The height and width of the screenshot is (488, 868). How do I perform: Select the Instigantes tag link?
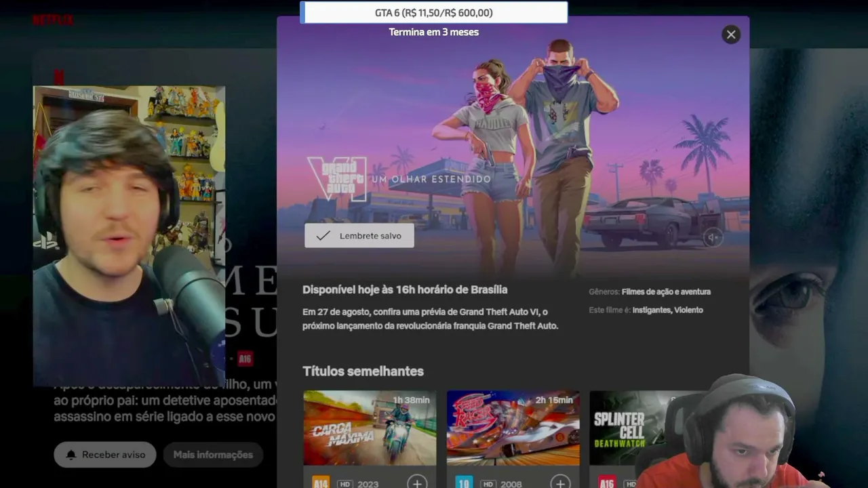coord(651,310)
